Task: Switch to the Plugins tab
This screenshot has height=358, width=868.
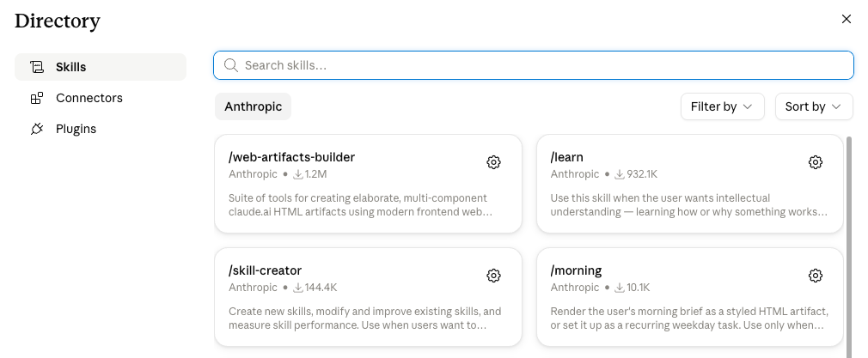Action: (101, 129)
